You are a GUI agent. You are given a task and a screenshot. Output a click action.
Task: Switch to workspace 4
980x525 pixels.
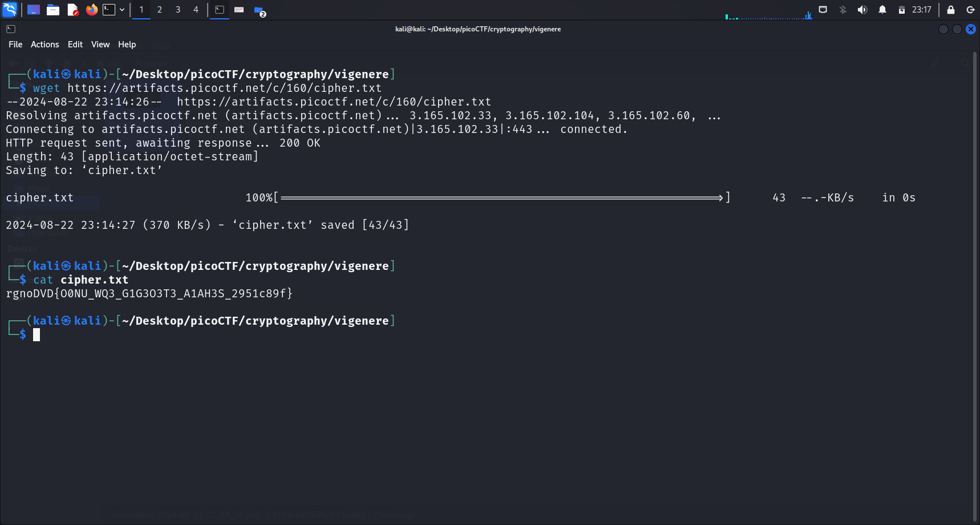click(196, 10)
